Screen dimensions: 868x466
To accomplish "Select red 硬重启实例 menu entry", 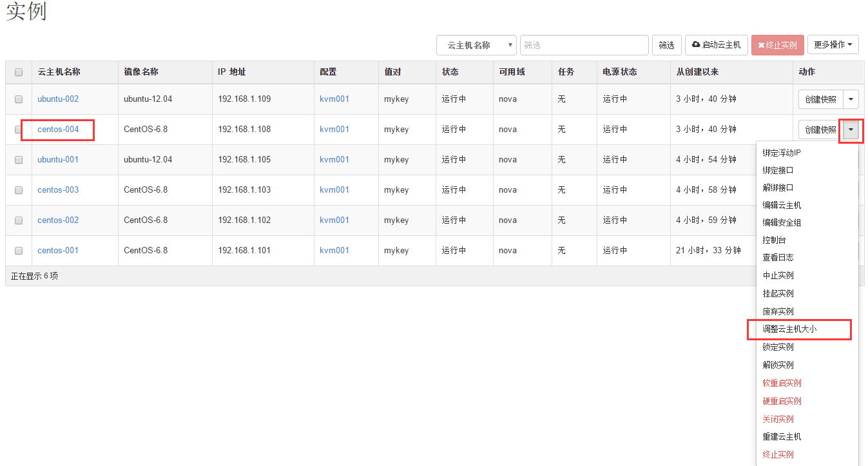I will [x=807, y=401].
